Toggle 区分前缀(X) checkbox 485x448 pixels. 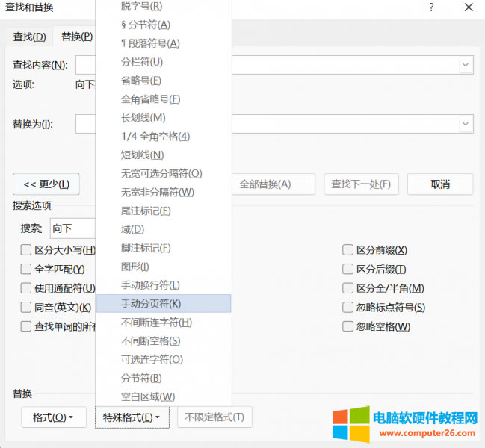[x=347, y=250]
